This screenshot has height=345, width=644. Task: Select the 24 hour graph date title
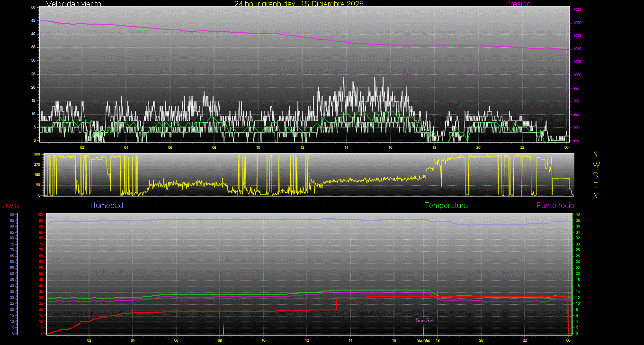[x=299, y=4]
